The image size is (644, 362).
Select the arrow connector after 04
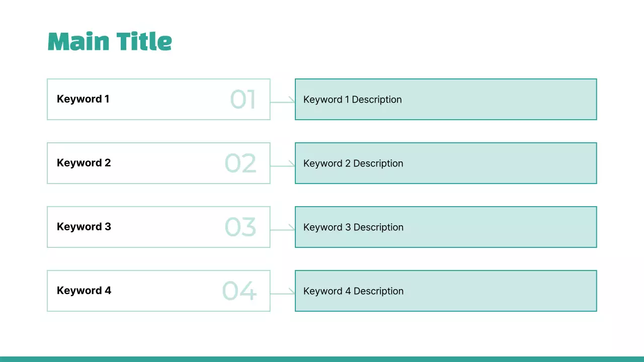click(x=283, y=293)
